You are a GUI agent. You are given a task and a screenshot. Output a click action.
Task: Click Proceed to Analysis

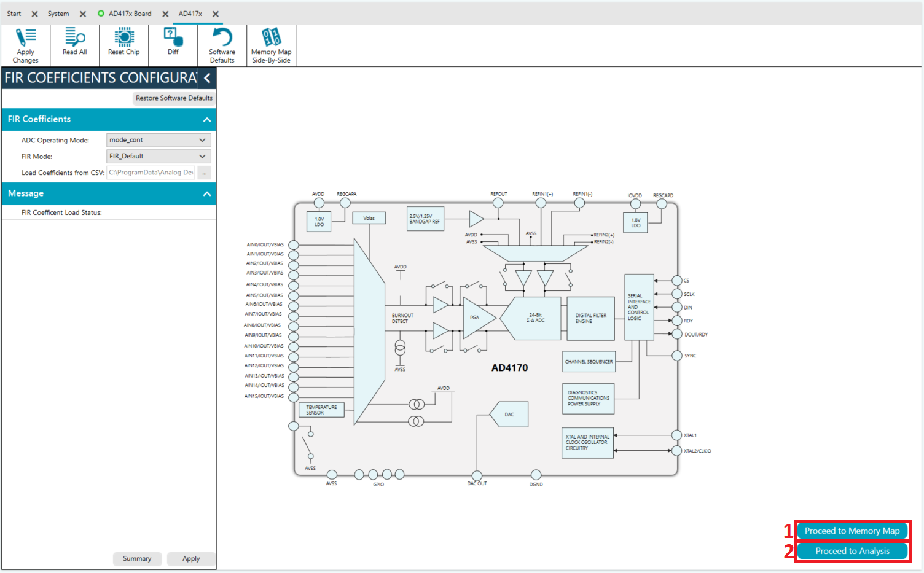[852, 551]
